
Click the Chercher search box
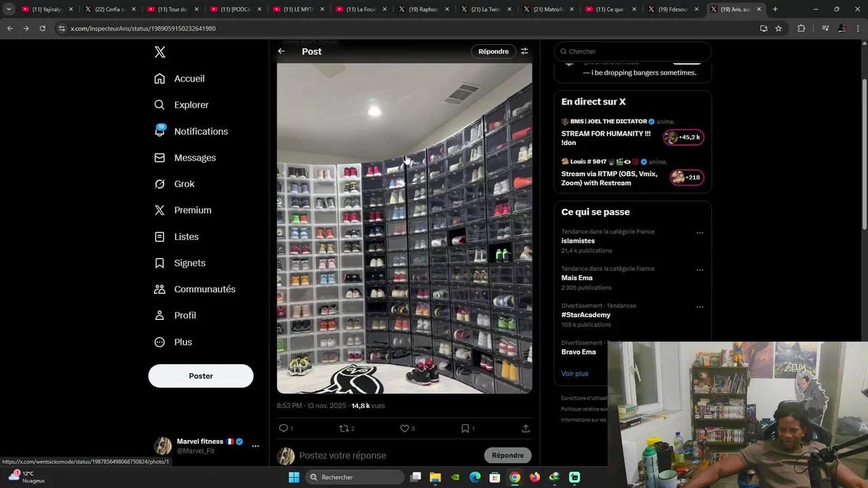[x=633, y=52]
